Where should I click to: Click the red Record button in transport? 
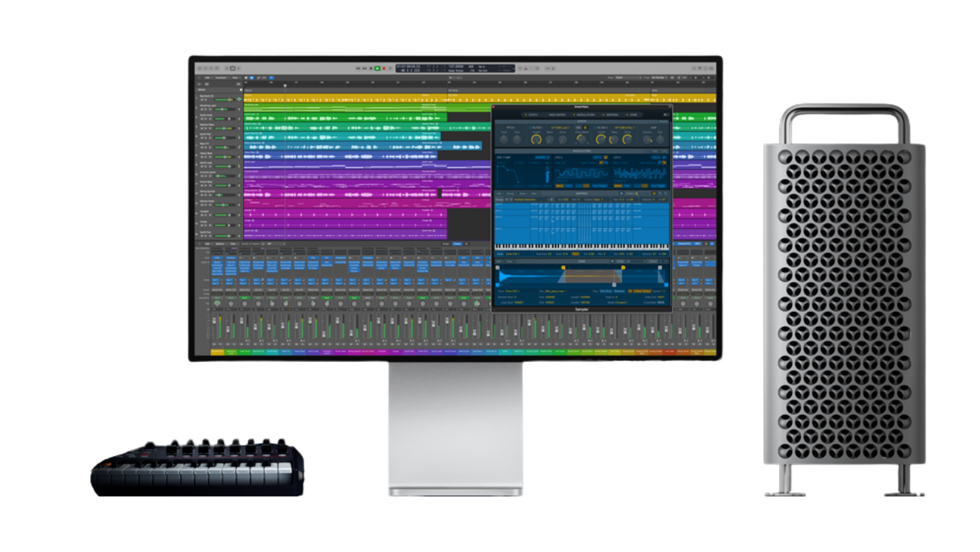click(x=384, y=68)
